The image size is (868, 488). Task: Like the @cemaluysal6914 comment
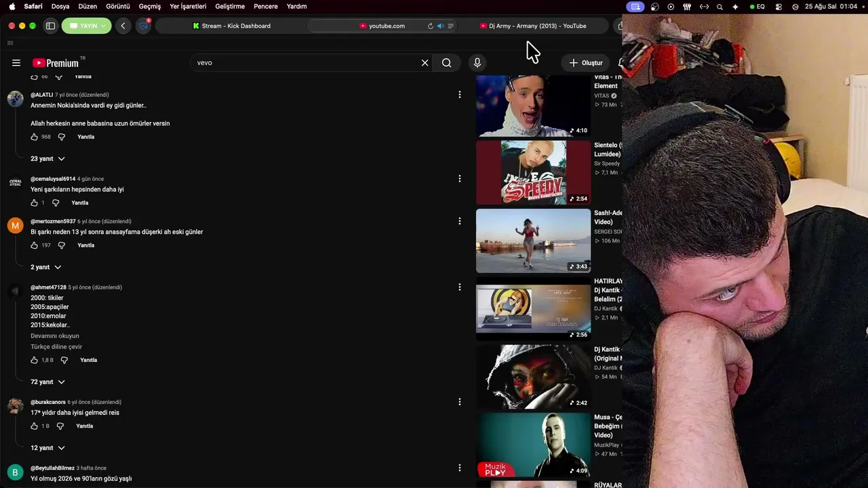click(35, 203)
